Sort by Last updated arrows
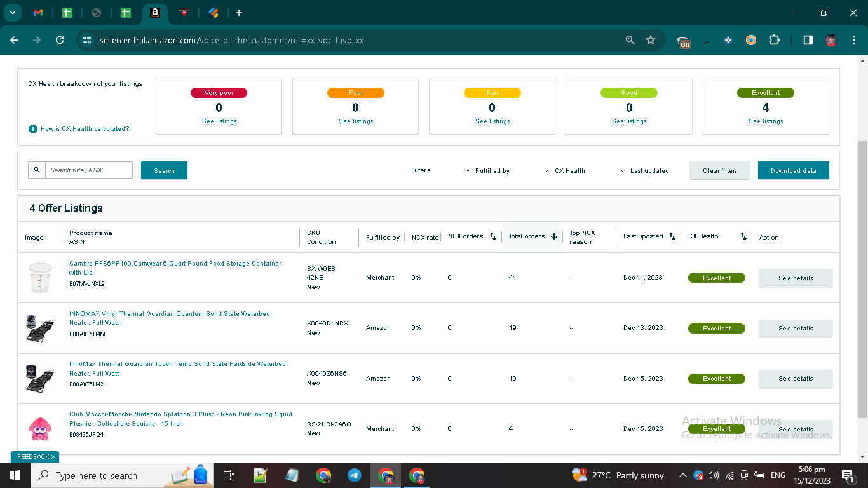This screenshot has width=868, height=488. coord(672,236)
